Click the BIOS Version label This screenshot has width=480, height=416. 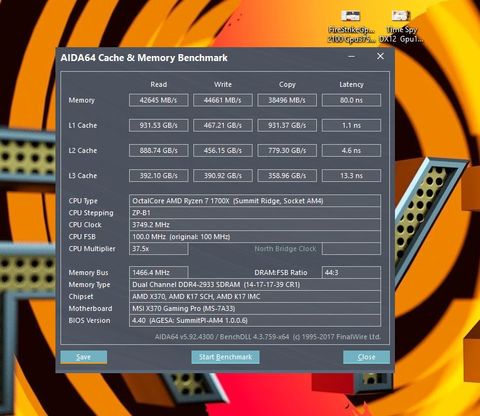pos(89,320)
